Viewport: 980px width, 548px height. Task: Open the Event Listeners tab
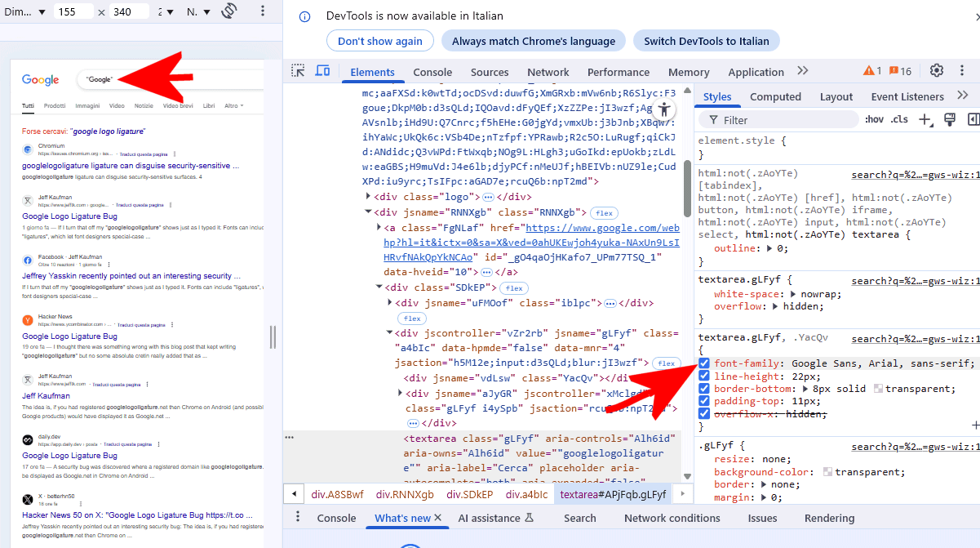click(907, 96)
